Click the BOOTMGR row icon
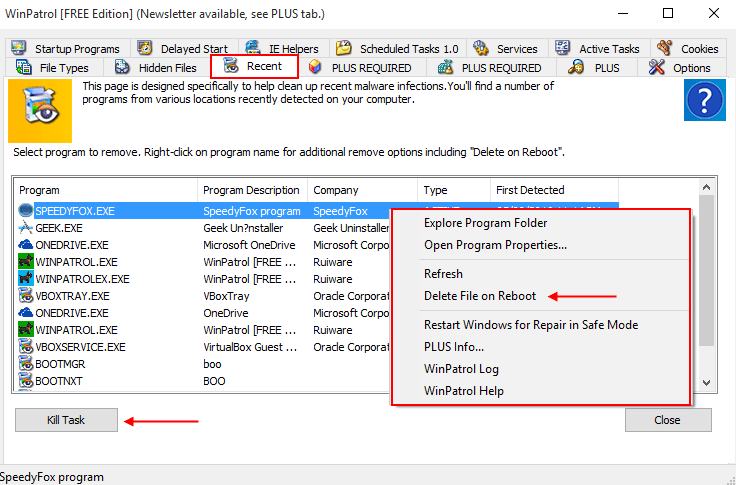 (26, 364)
